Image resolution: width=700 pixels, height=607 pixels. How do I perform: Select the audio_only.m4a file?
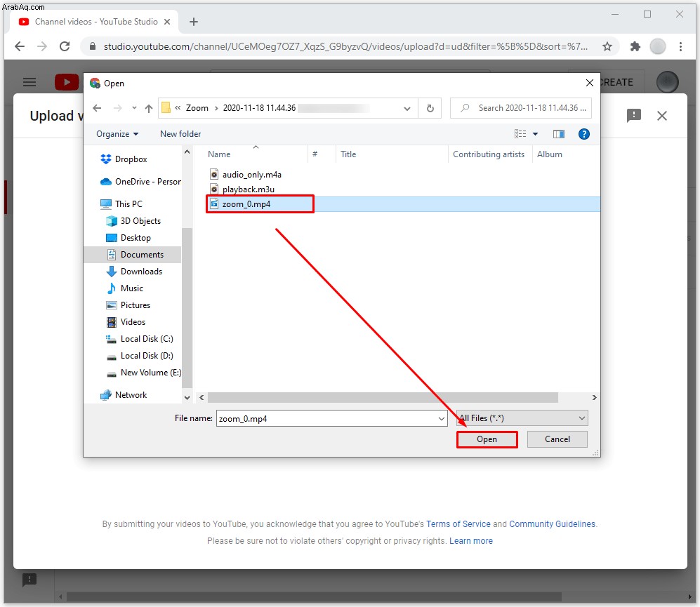(251, 175)
